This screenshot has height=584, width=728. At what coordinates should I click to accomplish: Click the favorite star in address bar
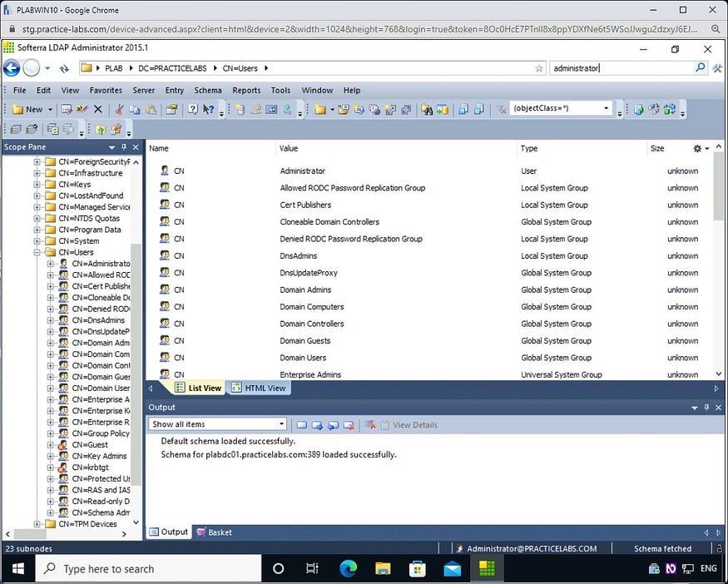538,68
